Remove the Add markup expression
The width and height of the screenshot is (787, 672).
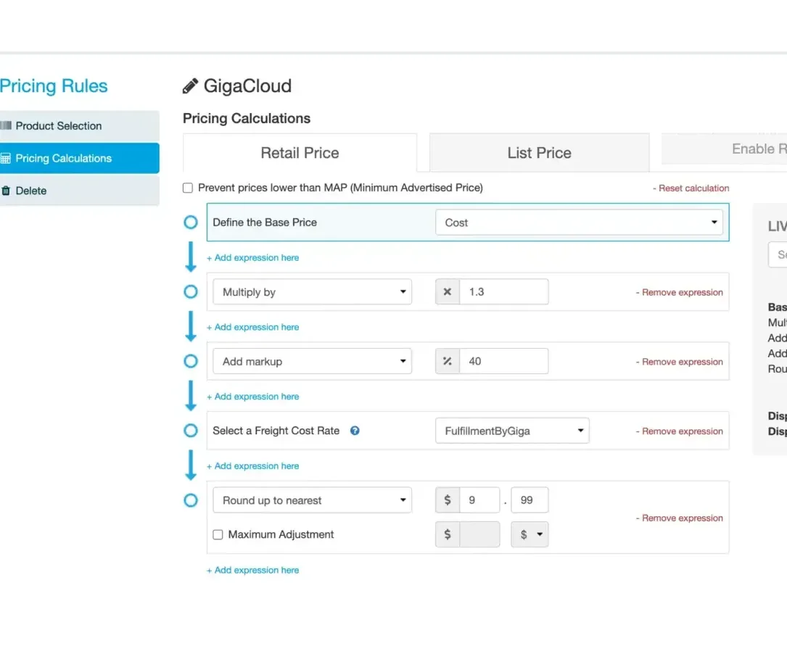point(679,362)
